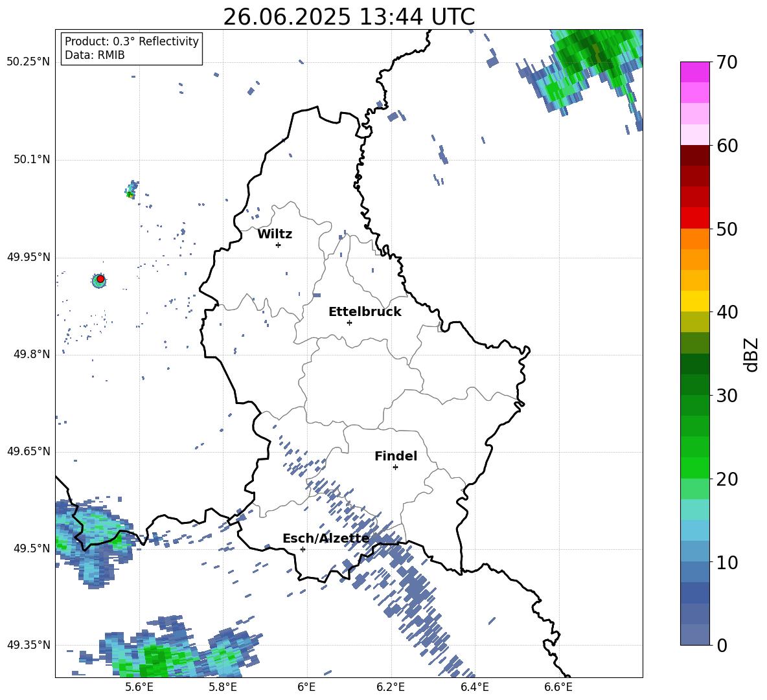
Task: Click the dBZ colorbar axis label
Action: [x=751, y=354]
